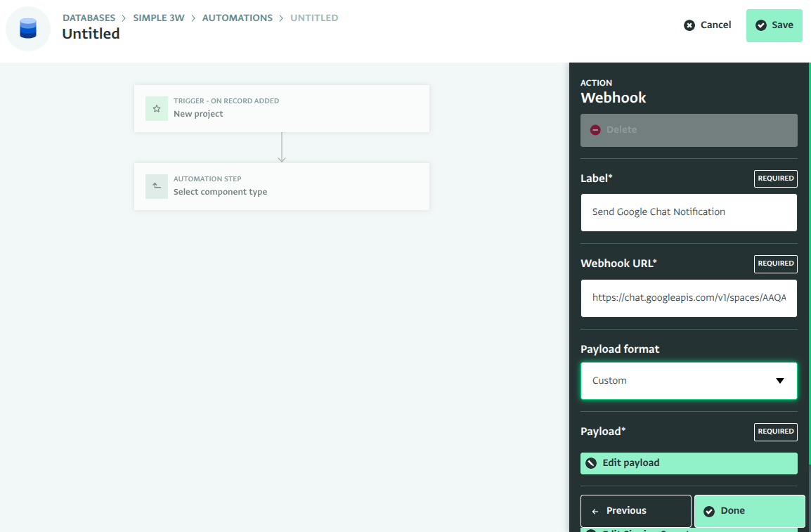Click the Done button
The image size is (811, 532).
(749, 511)
